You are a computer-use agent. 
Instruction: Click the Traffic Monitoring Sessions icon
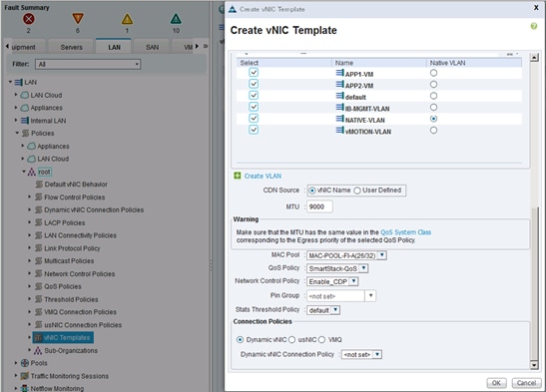[x=25, y=376]
